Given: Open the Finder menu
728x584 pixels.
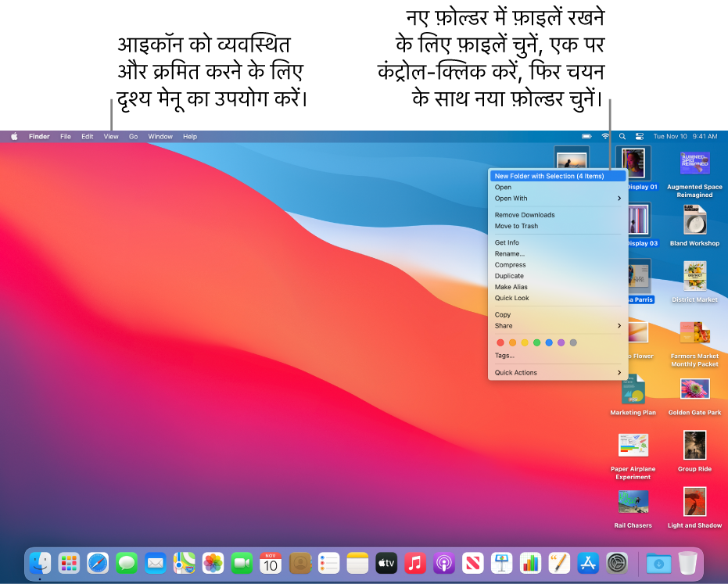Looking at the screenshot, I should pos(39,137).
